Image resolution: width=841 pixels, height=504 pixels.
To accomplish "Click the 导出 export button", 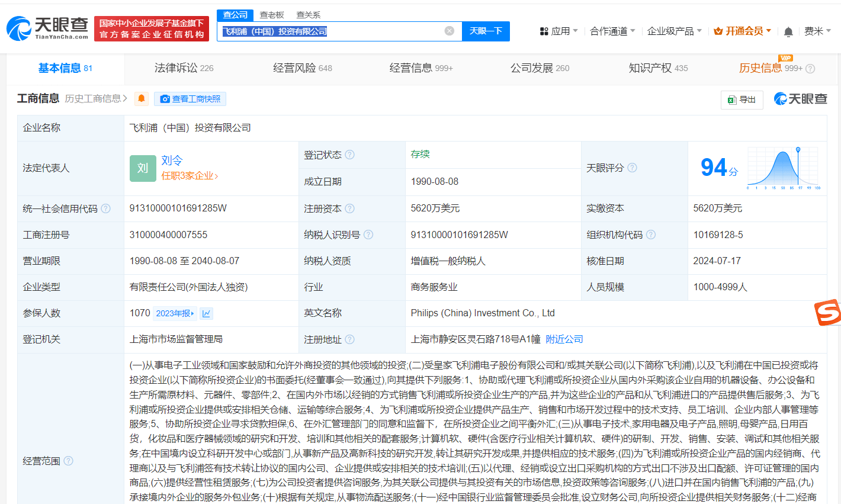I will tap(742, 99).
